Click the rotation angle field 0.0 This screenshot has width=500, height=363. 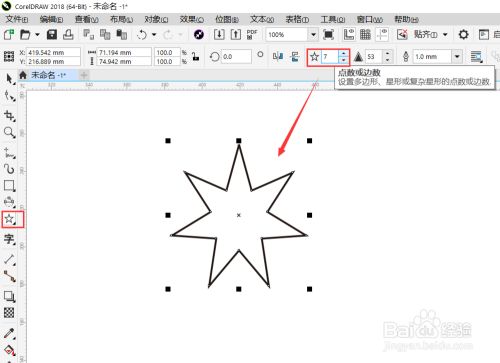[236, 57]
